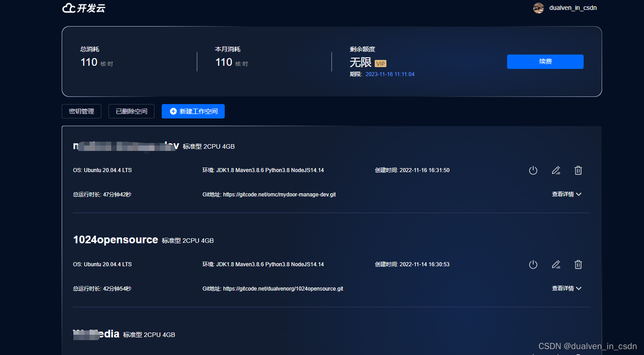Click the plus icon inside 新建工作空间 button

(172, 111)
